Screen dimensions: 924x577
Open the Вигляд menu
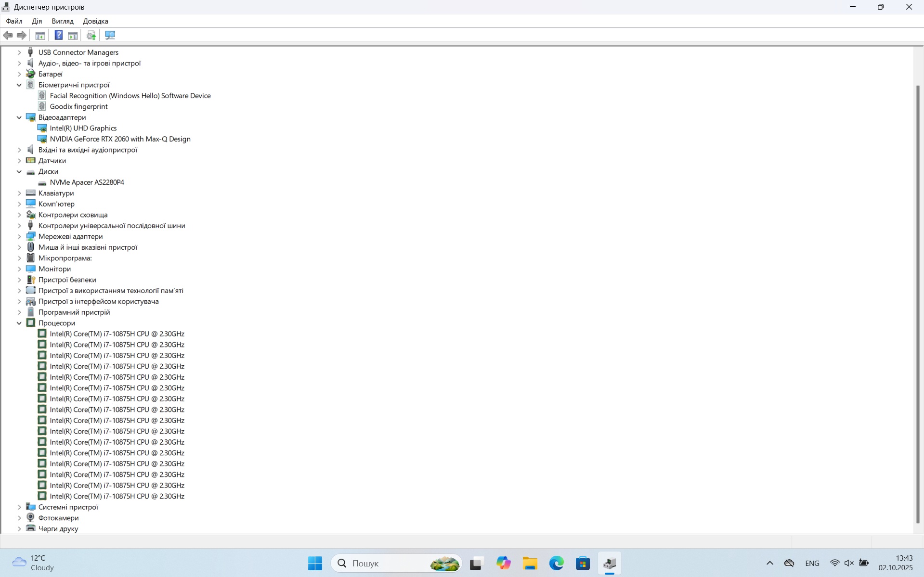63,21
